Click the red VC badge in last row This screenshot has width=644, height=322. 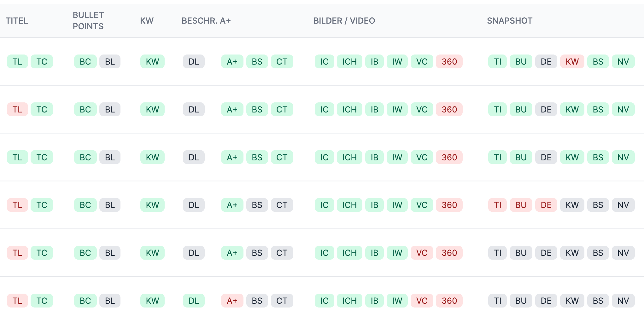(422, 301)
